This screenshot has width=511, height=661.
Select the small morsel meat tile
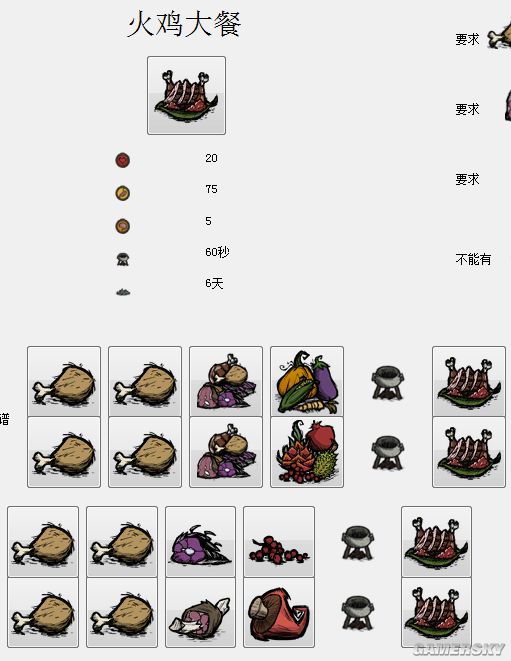click(200, 612)
